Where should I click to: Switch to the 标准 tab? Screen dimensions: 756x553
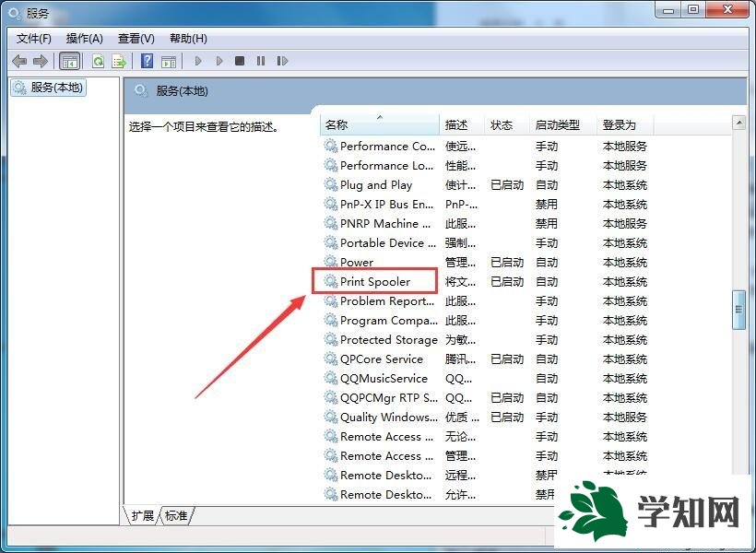(175, 516)
